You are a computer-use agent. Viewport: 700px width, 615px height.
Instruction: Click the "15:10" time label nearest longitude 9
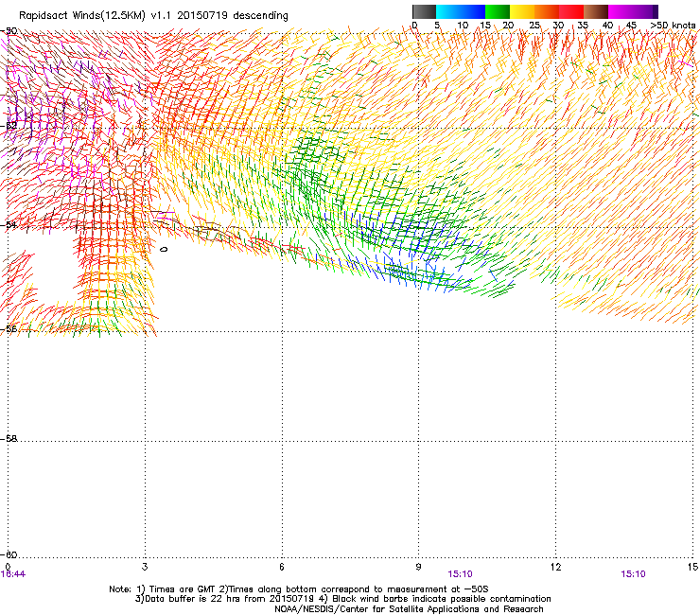tap(461, 574)
